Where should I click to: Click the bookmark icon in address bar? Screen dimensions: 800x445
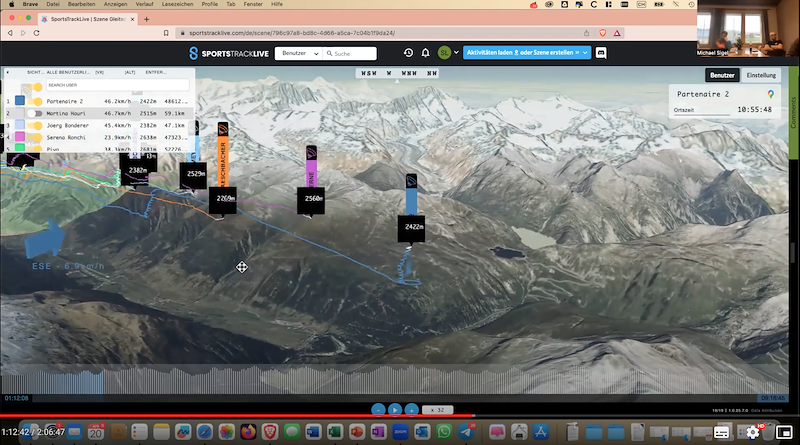[x=166, y=33]
